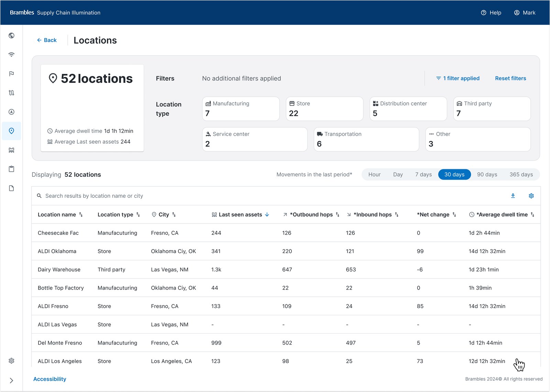Filter by Service center card
550x392 pixels.
pos(255,139)
